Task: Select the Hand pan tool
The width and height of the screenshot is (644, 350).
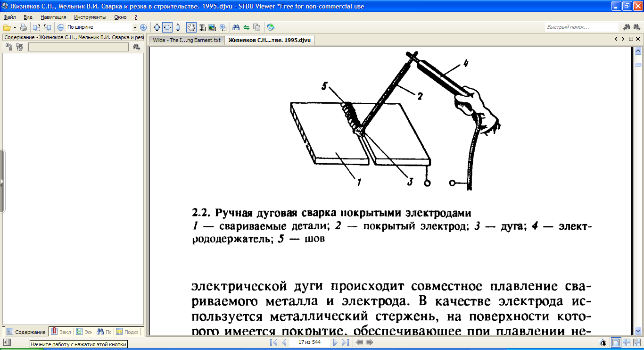Action: click(191, 27)
